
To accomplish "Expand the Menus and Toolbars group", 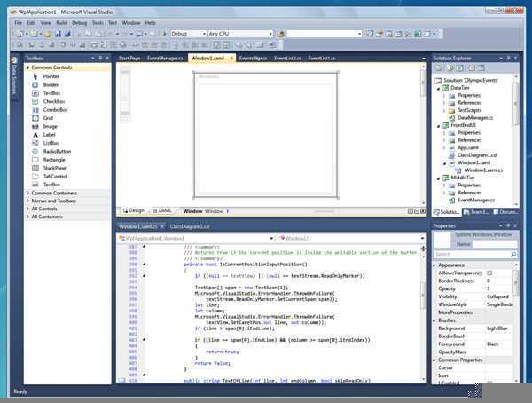I will coord(28,201).
